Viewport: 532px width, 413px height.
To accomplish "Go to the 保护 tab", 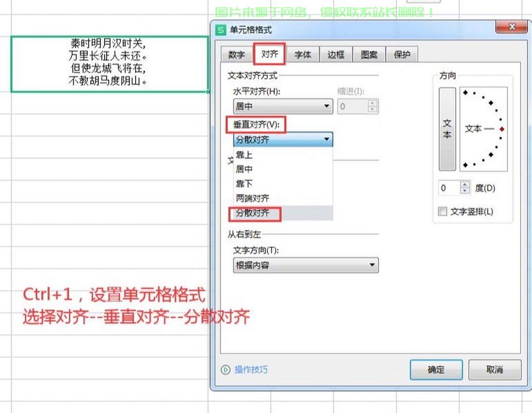I will 402,55.
